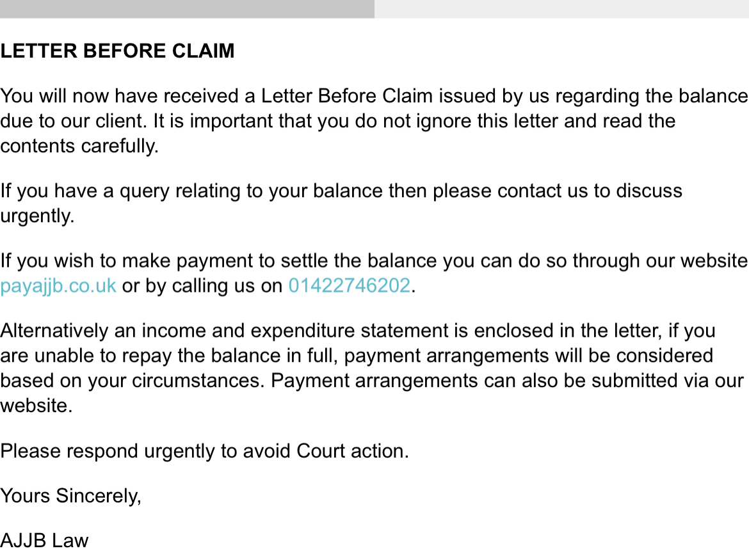Click the line 'due to our client. It is important'
Viewport: 749px width, 560px height.
coord(338,121)
